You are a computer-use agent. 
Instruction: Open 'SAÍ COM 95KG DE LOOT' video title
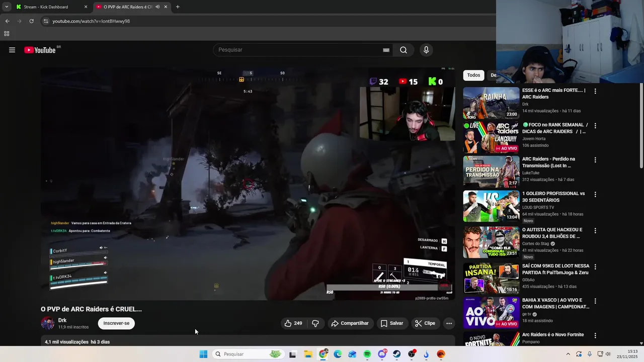(x=556, y=269)
